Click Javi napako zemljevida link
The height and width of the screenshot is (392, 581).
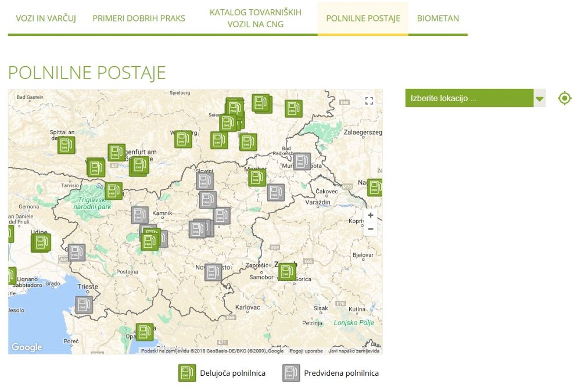coord(354,351)
